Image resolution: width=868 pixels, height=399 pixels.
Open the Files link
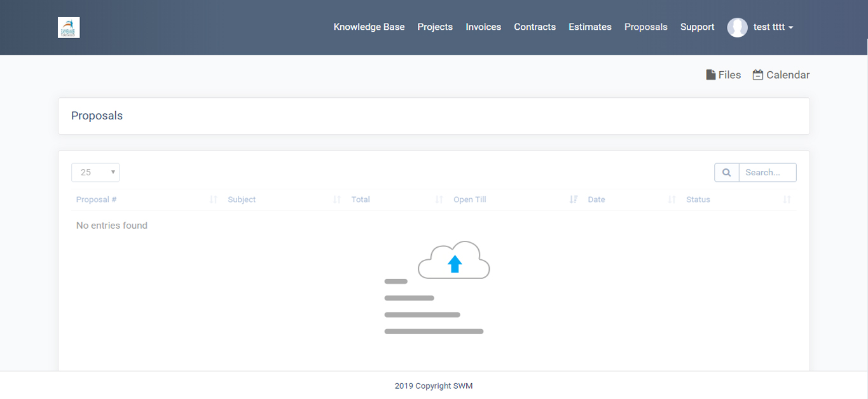pyautogui.click(x=724, y=75)
